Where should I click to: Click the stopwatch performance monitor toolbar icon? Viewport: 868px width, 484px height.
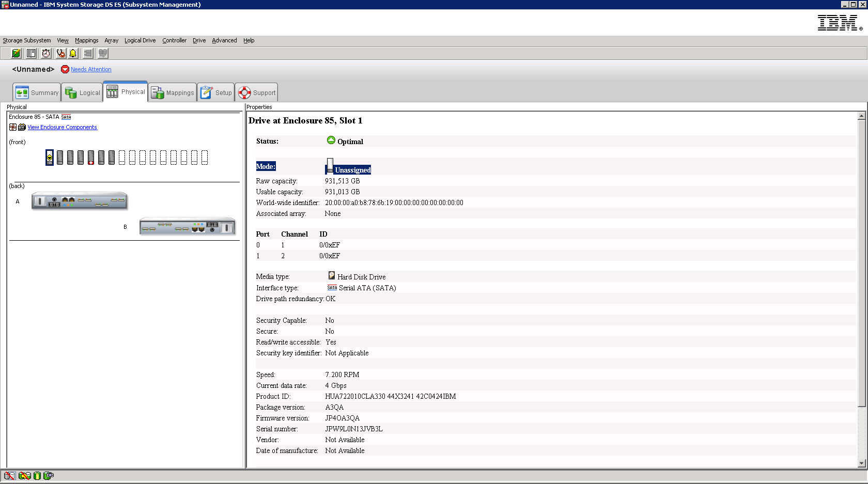pyautogui.click(x=47, y=53)
